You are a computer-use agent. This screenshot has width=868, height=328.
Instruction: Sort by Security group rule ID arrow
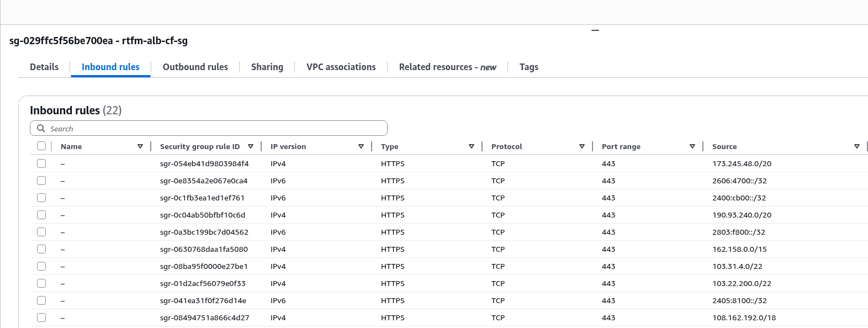pos(251,146)
